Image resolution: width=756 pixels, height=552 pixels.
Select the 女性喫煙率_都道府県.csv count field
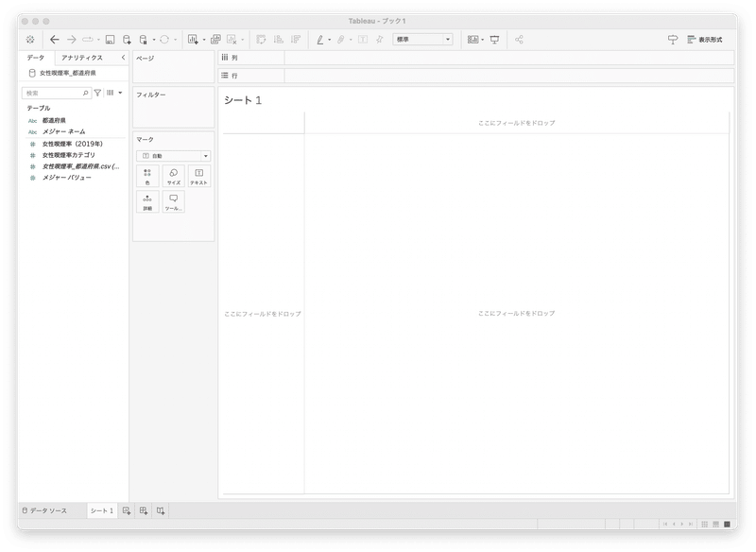[x=80, y=166]
